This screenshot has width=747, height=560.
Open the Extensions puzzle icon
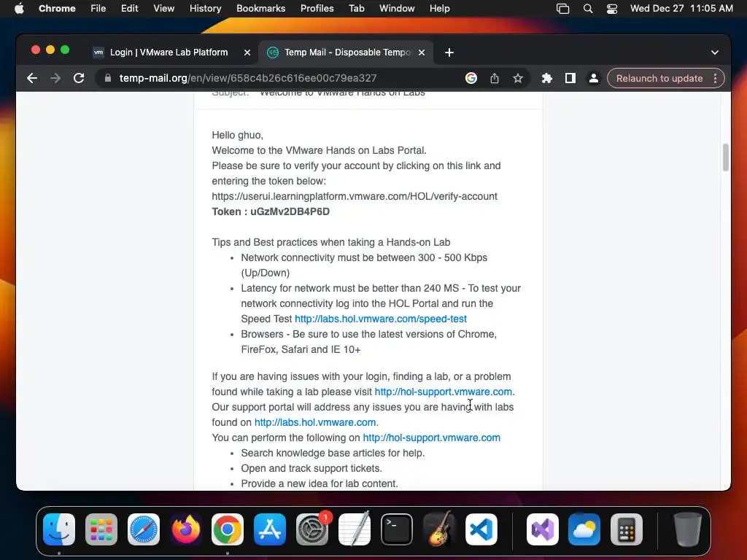point(547,78)
